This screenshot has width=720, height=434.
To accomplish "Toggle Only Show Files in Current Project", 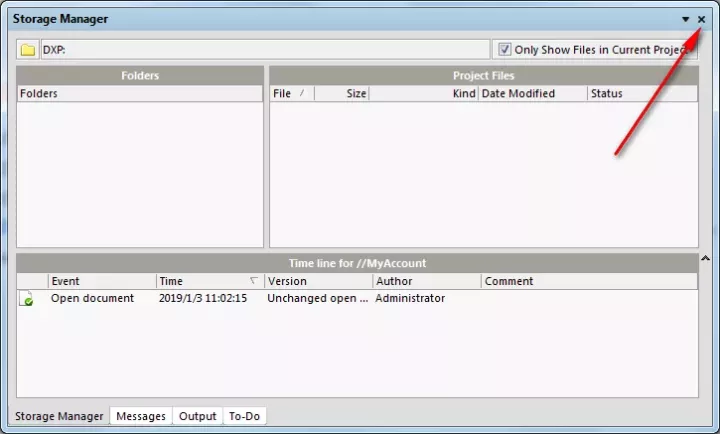I will click(x=505, y=49).
